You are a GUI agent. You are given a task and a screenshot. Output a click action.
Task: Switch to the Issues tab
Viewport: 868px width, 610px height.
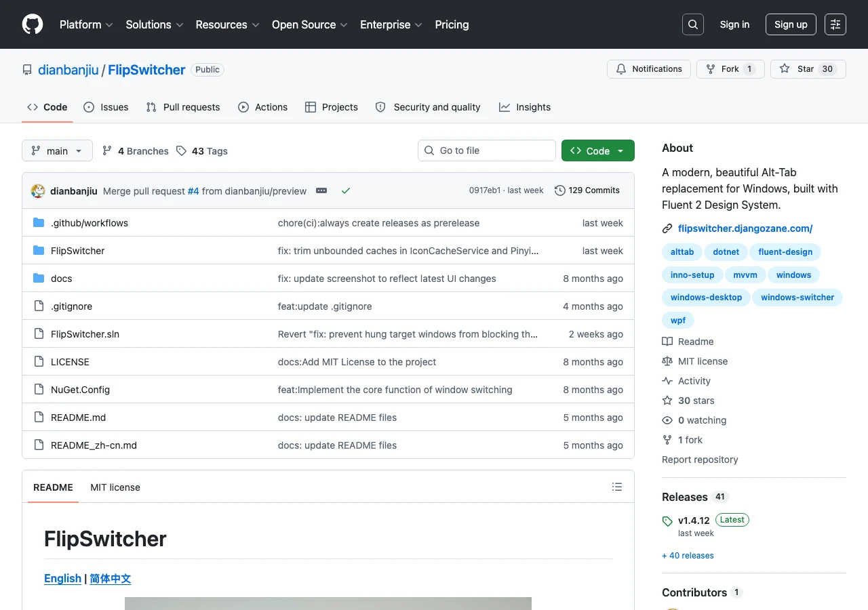[106, 107]
